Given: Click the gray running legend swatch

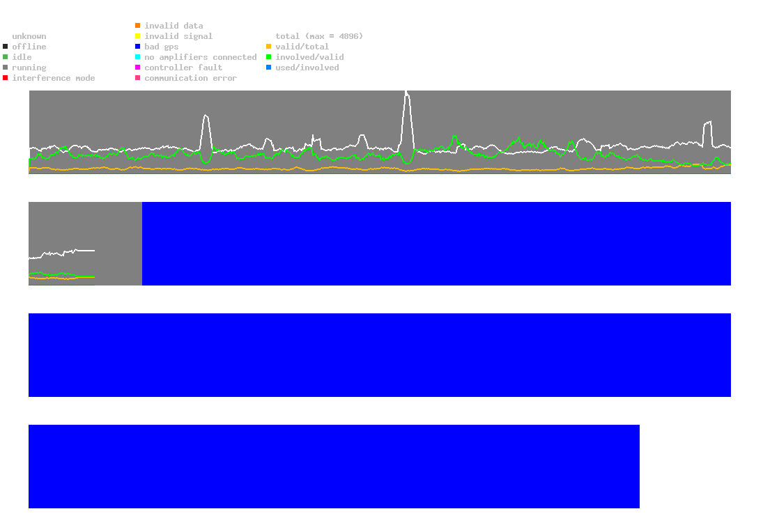Looking at the screenshot, I should pyautogui.click(x=6, y=68).
